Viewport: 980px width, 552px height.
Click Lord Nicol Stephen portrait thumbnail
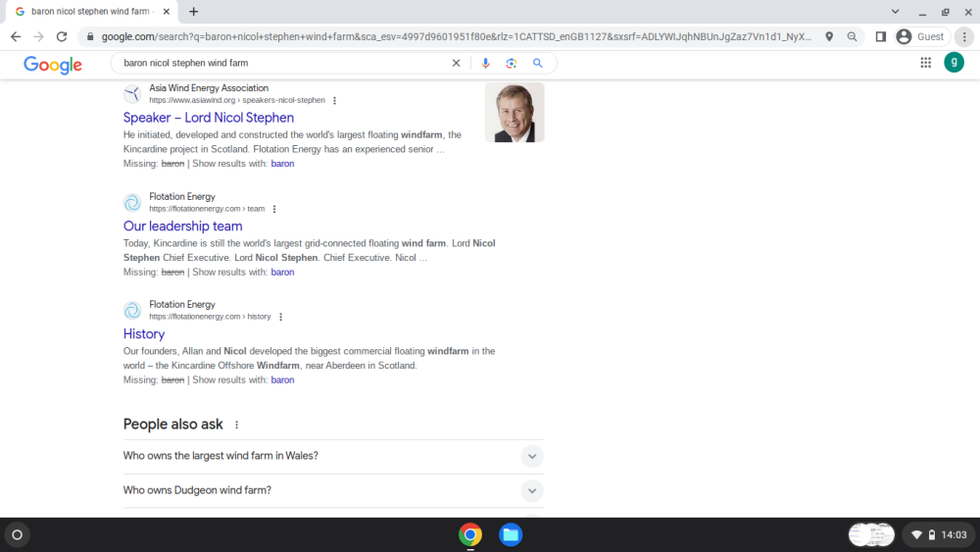[x=514, y=113]
